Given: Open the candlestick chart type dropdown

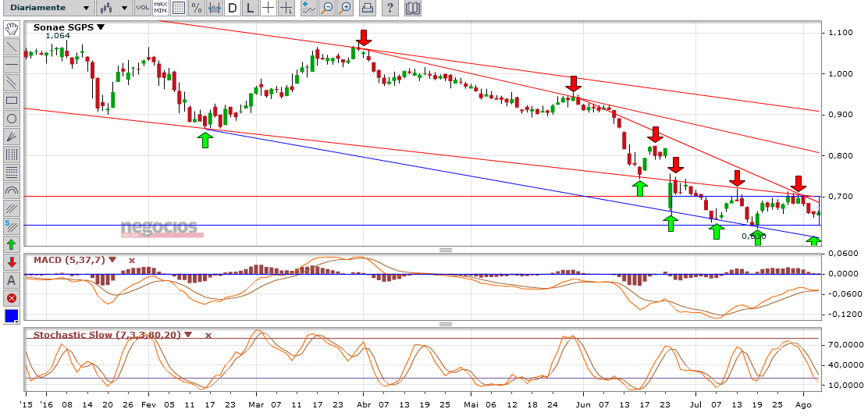Looking at the screenshot, I should 113,8.
